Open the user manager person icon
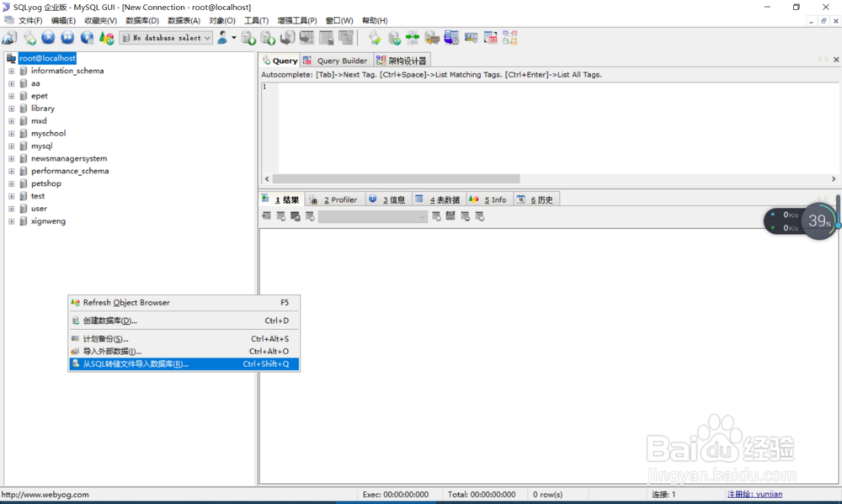Image resolution: width=842 pixels, height=504 pixels. click(x=222, y=38)
